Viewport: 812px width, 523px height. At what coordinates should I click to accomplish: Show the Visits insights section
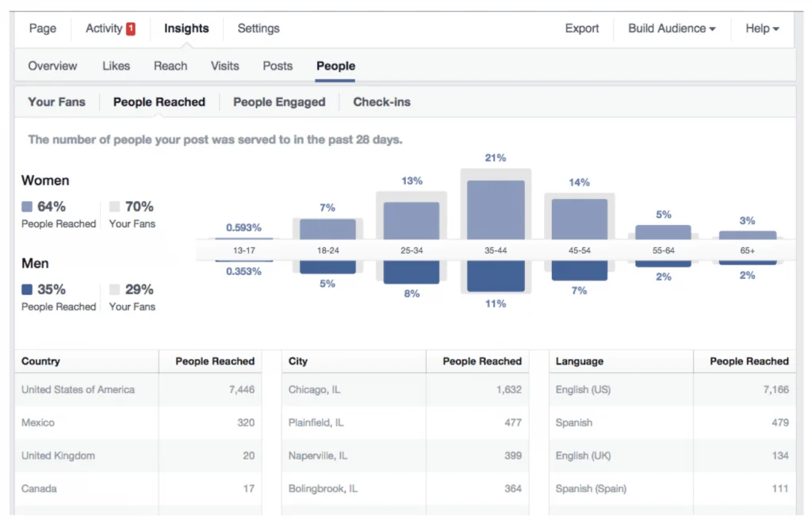pos(224,67)
